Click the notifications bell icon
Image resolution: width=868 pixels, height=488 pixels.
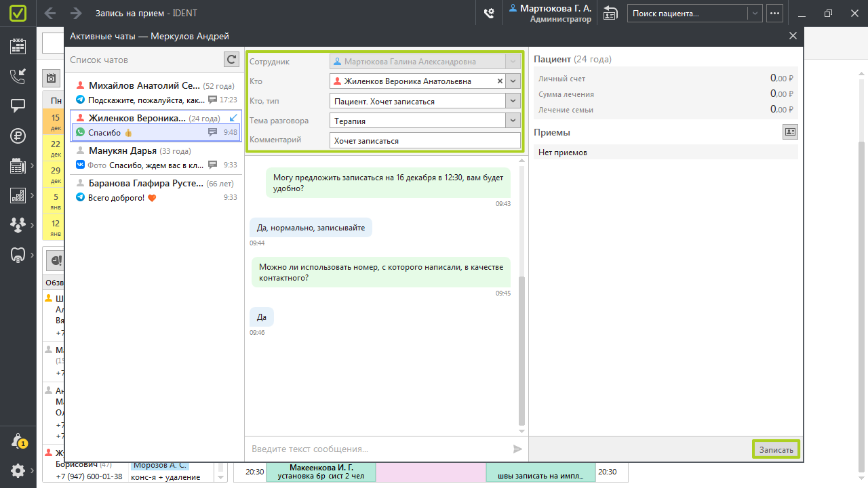(18, 441)
